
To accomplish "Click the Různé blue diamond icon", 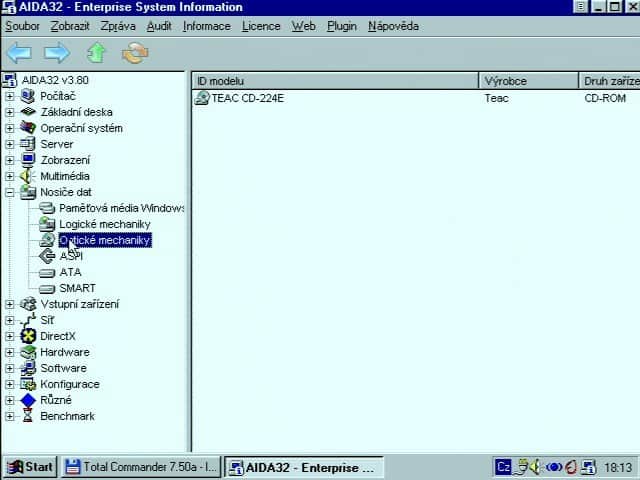I will click(28, 400).
